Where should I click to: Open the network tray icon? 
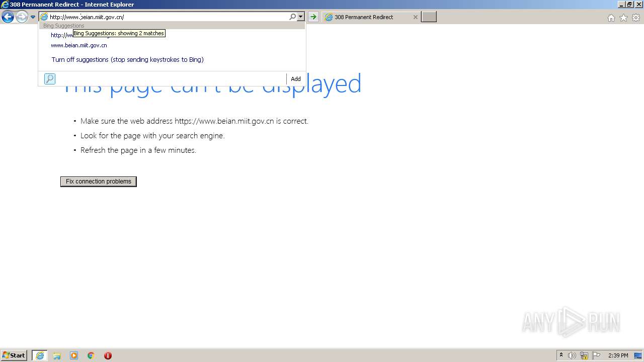click(x=584, y=355)
